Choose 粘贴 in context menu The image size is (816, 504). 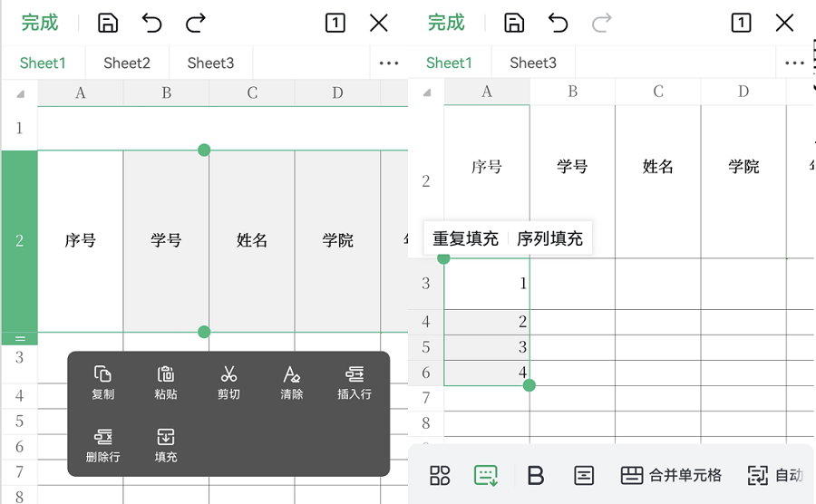(166, 383)
